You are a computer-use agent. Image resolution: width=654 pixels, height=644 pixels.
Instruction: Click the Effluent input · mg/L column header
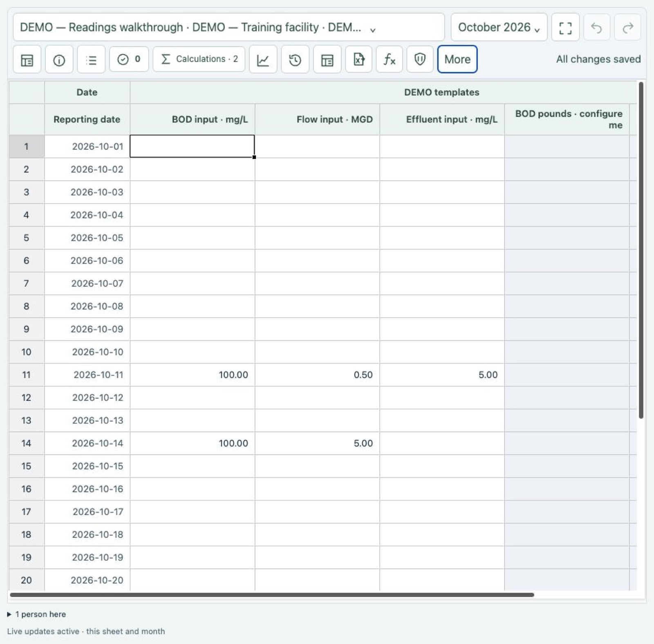coord(442,119)
